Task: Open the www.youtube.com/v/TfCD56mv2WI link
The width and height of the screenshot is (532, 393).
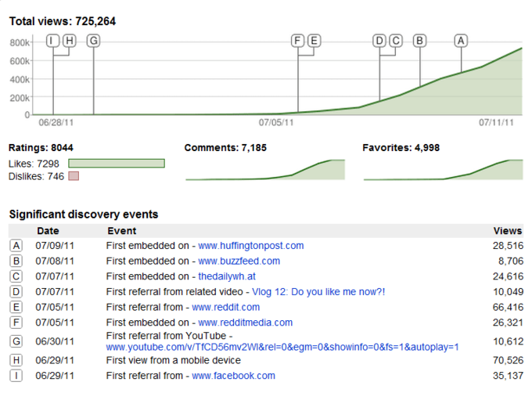Action: [282, 347]
